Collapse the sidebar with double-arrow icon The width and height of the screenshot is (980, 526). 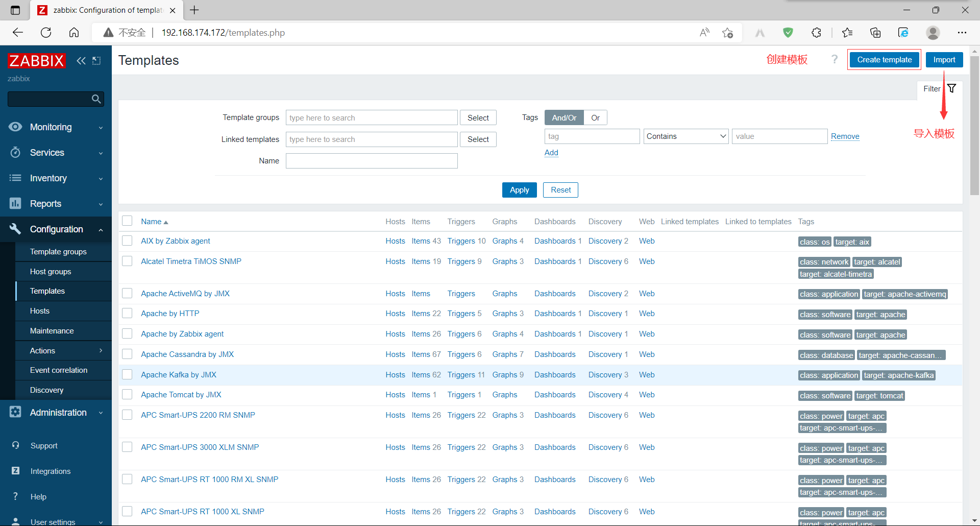coord(81,61)
